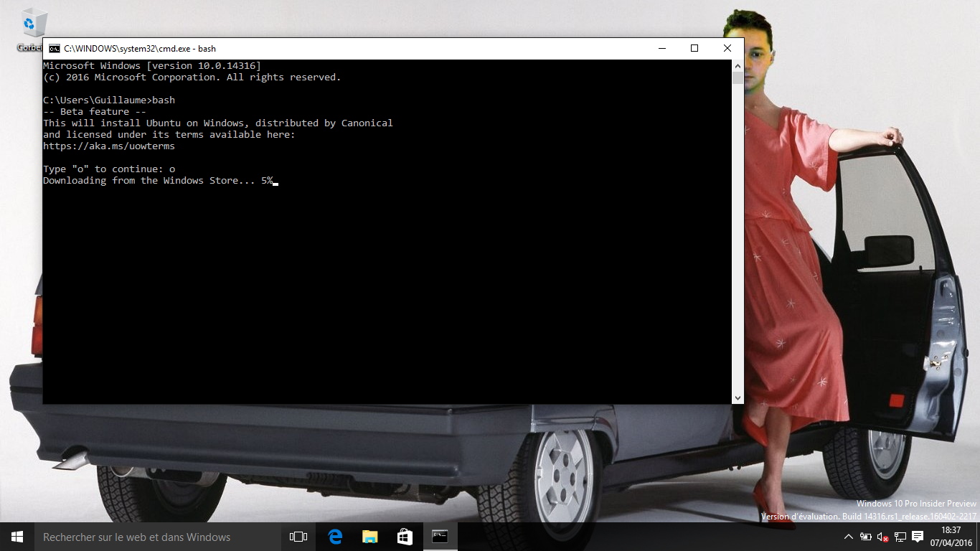The width and height of the screenshot is (980, 551).
Task: Click the https://aka.ms/uowterms text
Action: point(109,146)
